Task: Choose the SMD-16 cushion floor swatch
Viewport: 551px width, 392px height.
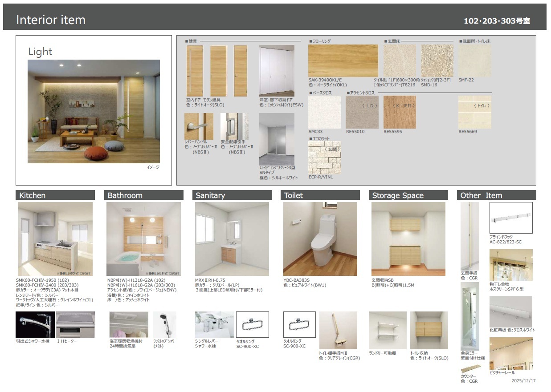Action: 437,61
